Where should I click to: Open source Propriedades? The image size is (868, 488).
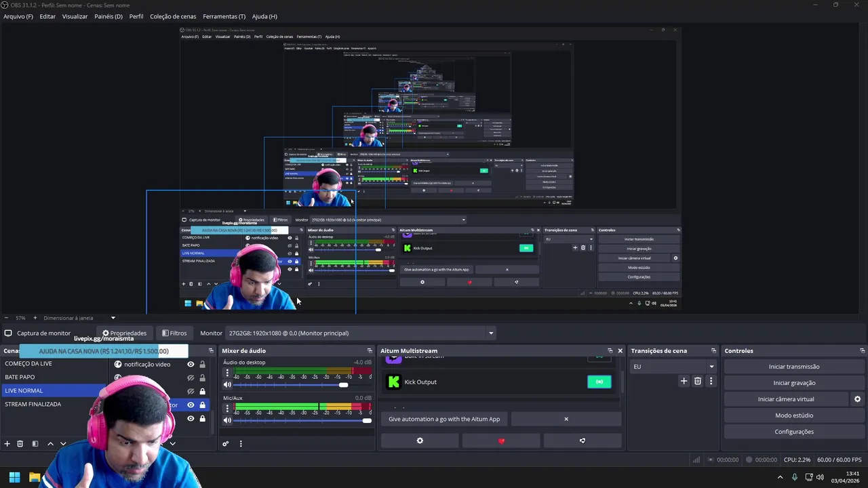pyautogui.click(x=124, y=333)
